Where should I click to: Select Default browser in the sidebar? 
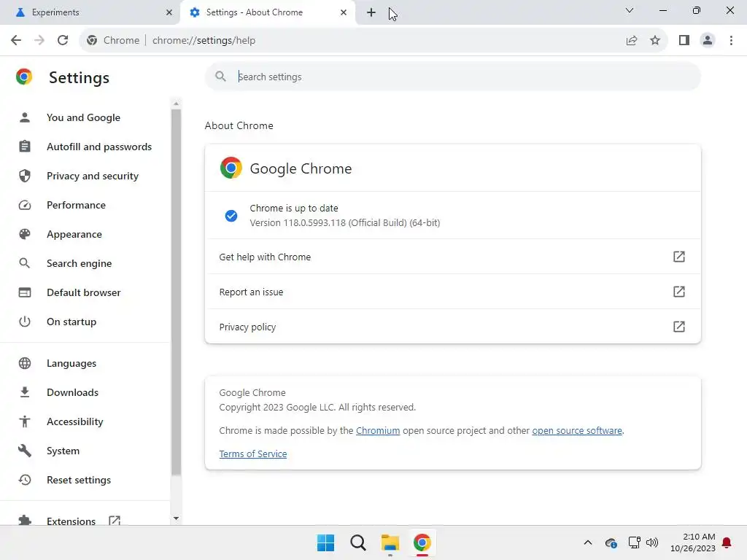pyautogui.click(x=83, y=292)
